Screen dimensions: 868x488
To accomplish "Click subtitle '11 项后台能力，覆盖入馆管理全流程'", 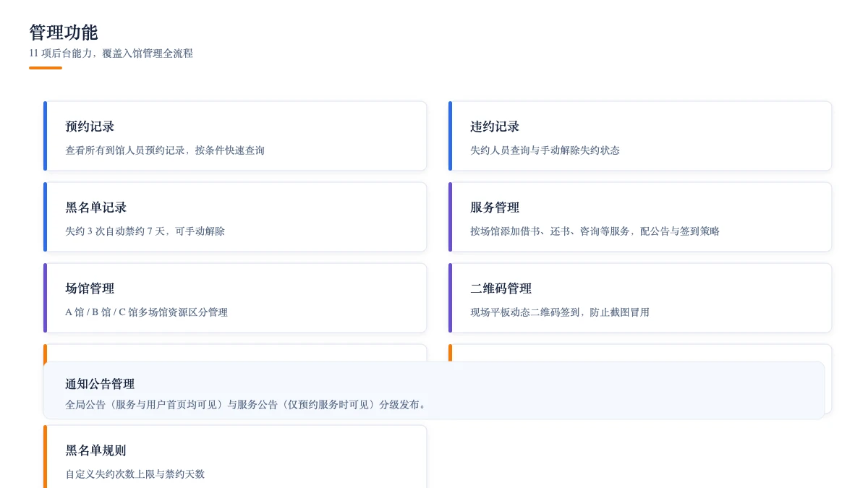I will click(111, 53).
